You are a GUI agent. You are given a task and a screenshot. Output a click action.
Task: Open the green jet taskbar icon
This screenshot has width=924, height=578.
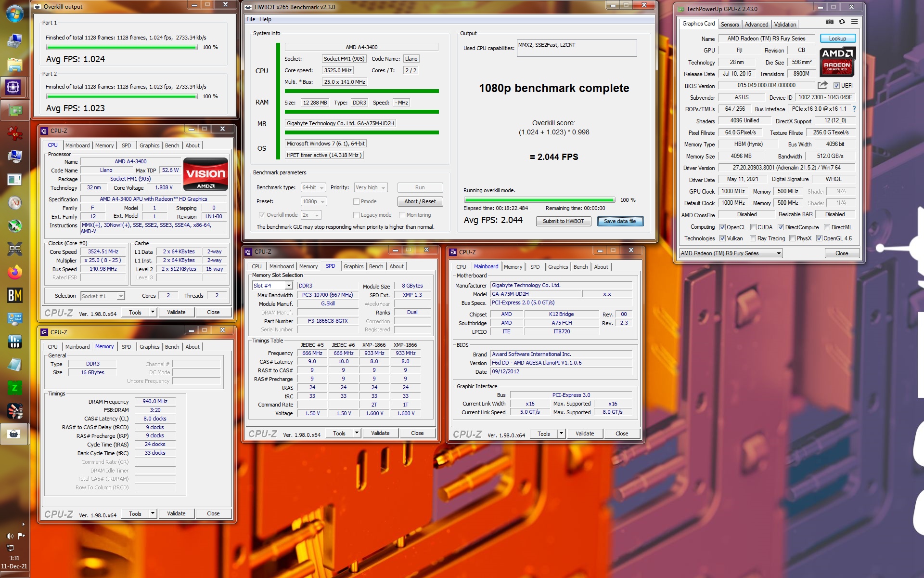point(14,226)
